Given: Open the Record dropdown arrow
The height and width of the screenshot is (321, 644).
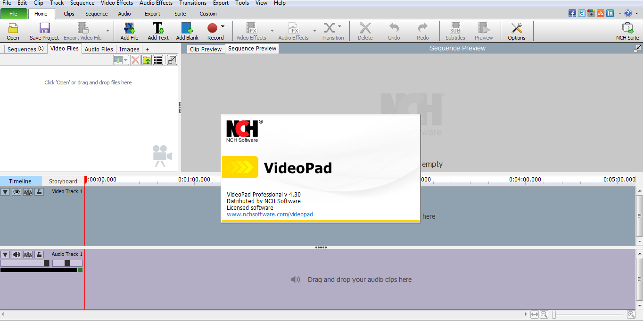Looking at the screenshot, I should pyautogui.click(x=223, y=26).
